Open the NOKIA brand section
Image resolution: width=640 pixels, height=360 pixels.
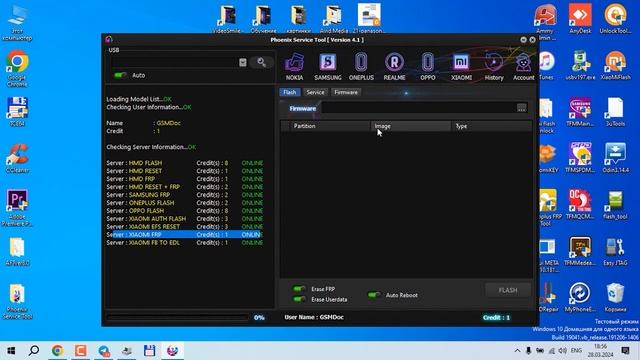[294, 67]
